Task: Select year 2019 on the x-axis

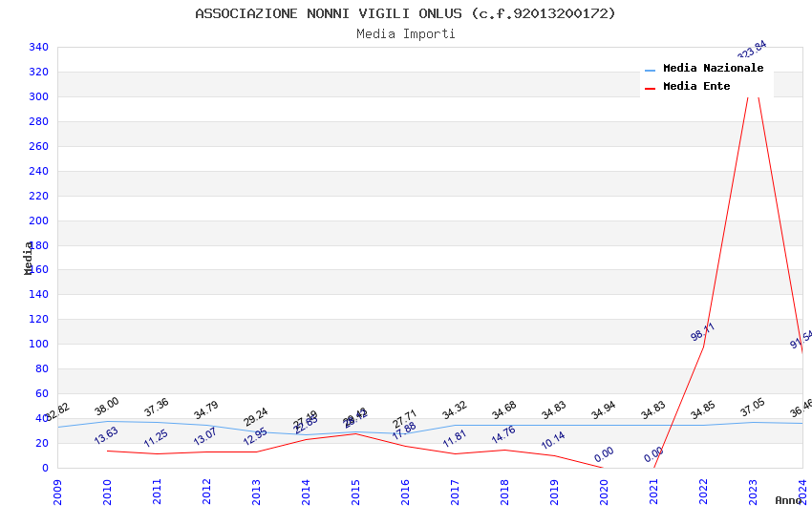Action: click(x=554, y=492)
